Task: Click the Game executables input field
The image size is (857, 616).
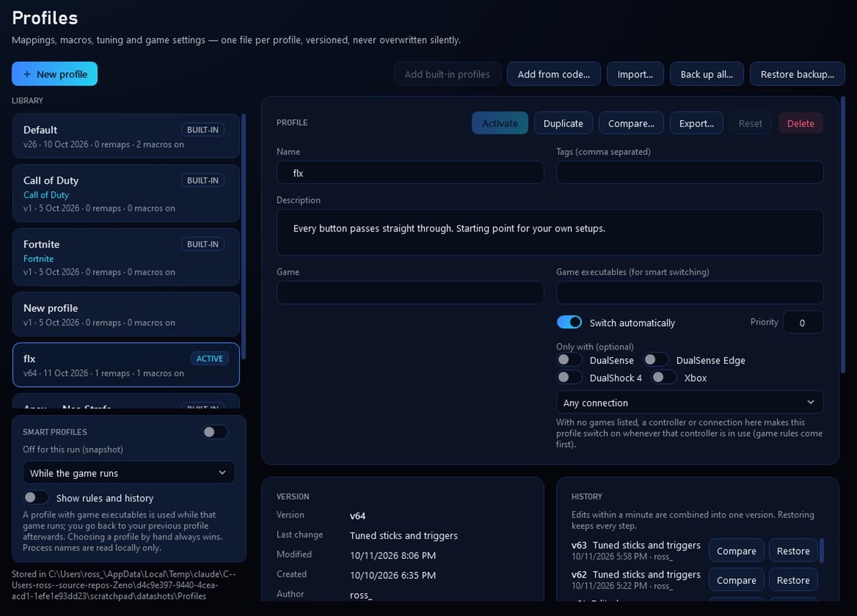Action: point(690,293)
